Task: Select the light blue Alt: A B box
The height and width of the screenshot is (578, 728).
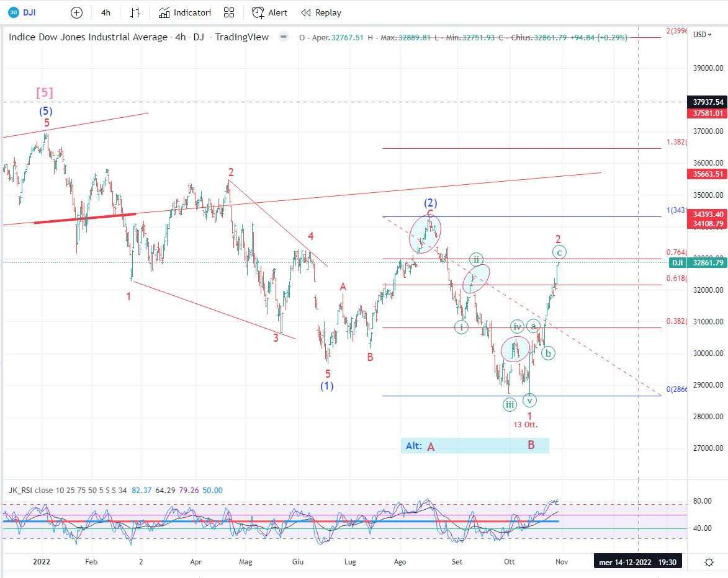Action: 475,445
